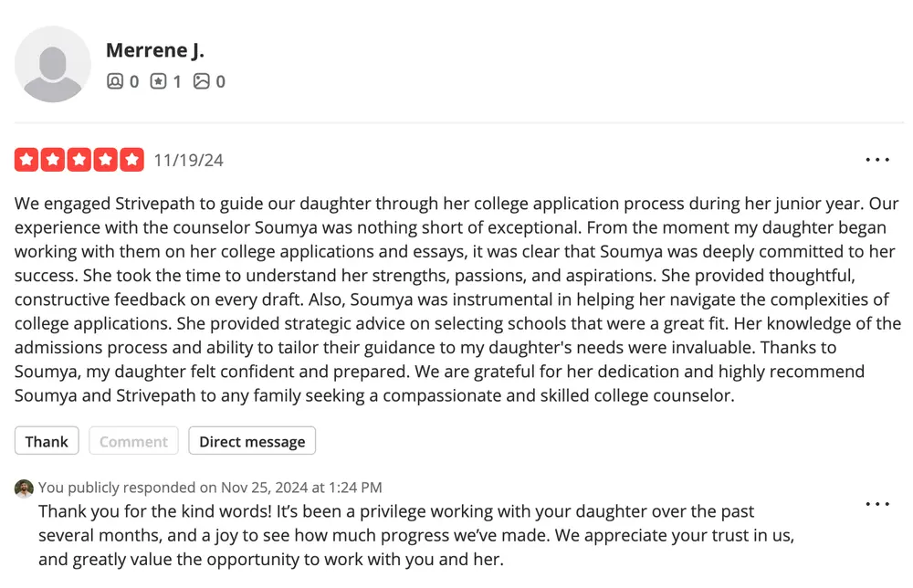Image resolution: width=913 pixels, height=588 pixels.
Task: Click the photos count icon
Action: [x=202, y=81]
